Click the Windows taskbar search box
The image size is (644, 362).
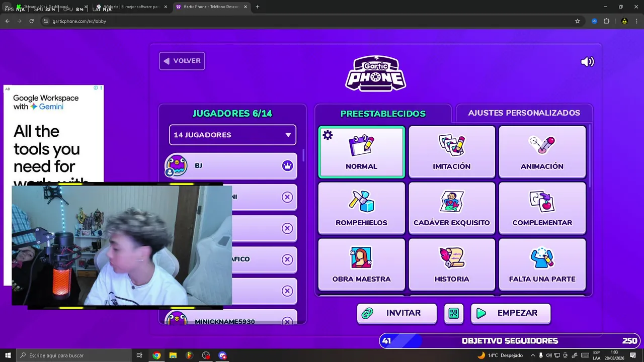click(73, 355)
